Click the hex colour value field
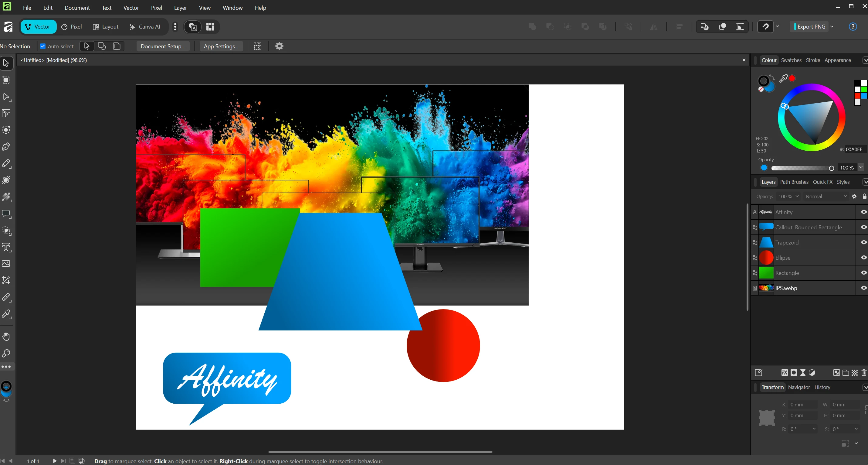The width and height of the screenshot is (868, 465). click(x=853, y=149)
